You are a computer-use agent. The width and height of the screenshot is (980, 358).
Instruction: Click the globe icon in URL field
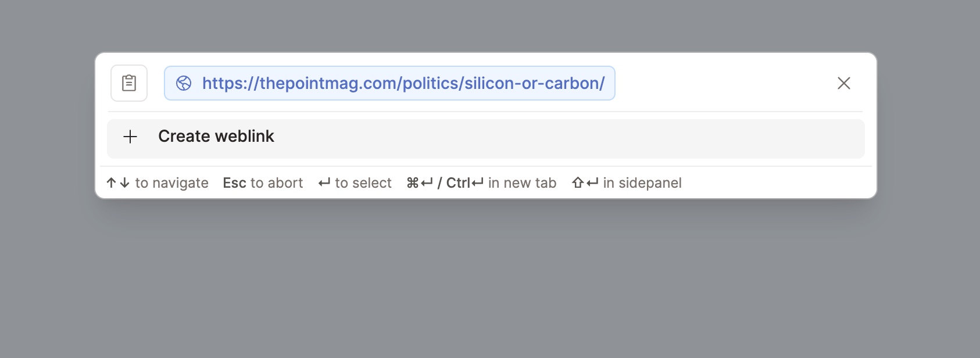point(184,83)
